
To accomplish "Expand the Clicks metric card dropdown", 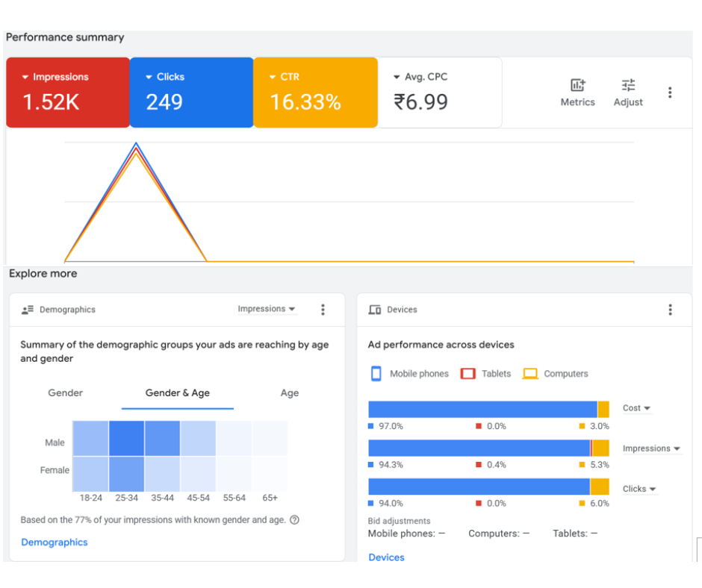I will point(149,77).
